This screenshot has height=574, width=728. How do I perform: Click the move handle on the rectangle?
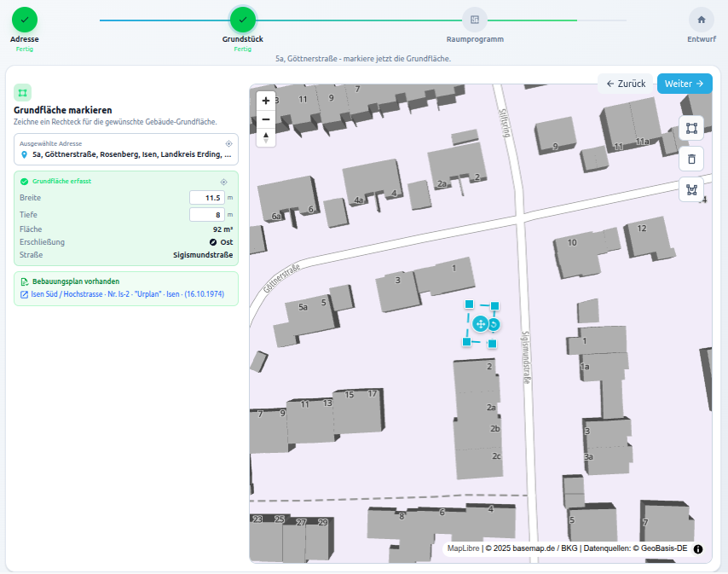coord(479,324)
